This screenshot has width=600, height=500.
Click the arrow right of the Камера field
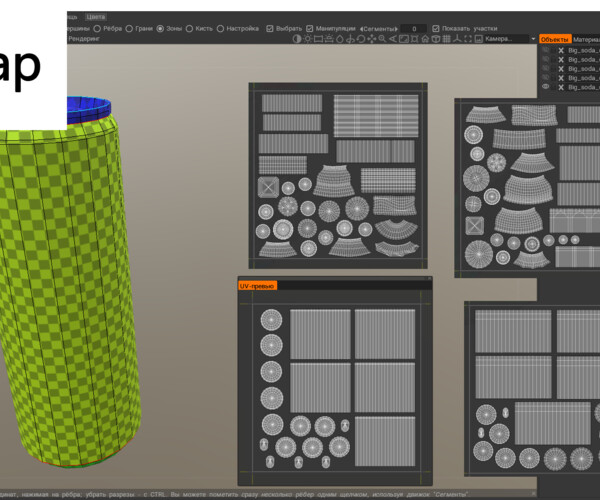tap(533, 39)
